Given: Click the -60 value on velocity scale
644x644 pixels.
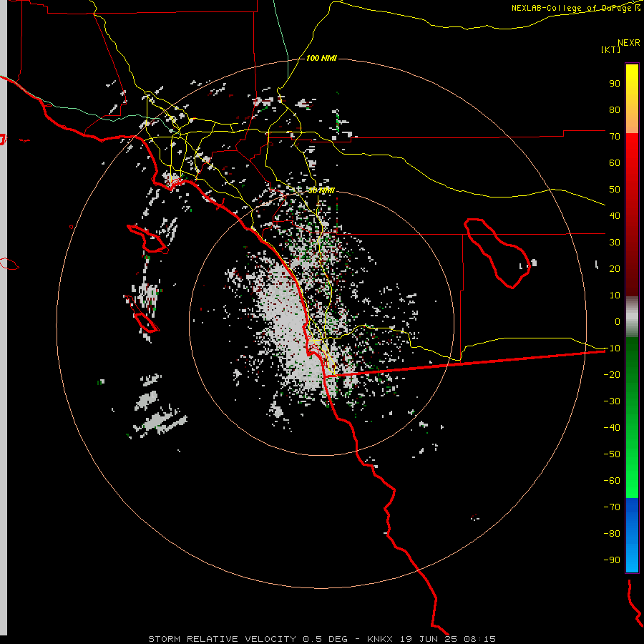Looking at the screenshot, I should point(612,481).
